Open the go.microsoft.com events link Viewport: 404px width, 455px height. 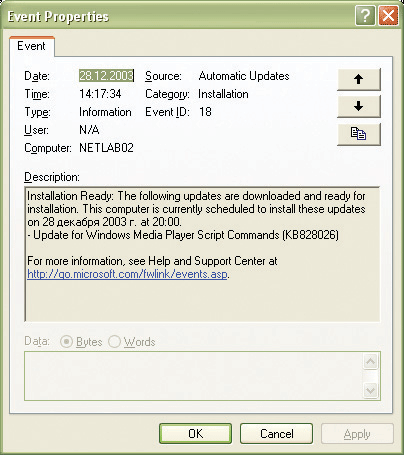pos(127,274)
